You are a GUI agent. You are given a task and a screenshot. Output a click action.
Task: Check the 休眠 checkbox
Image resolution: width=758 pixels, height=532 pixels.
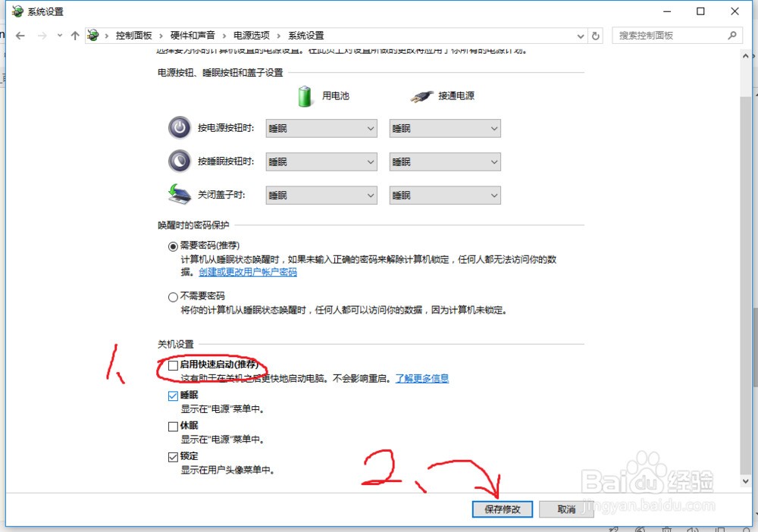click(173, 426)
